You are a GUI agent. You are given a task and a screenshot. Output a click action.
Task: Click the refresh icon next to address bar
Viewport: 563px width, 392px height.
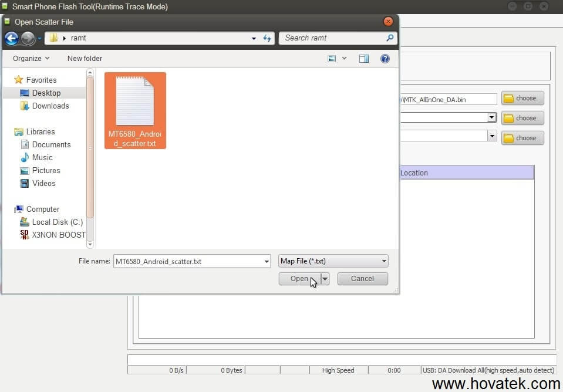point(267,38)
